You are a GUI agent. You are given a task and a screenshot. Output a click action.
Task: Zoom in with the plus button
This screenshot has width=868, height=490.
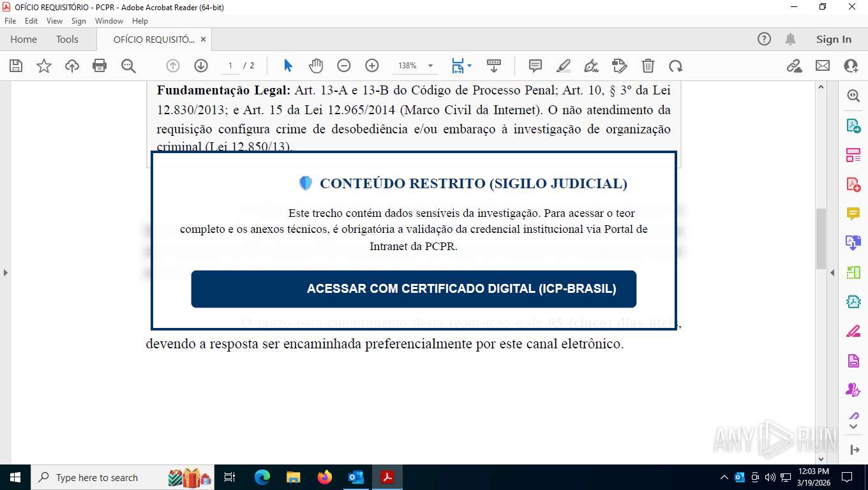372,66
